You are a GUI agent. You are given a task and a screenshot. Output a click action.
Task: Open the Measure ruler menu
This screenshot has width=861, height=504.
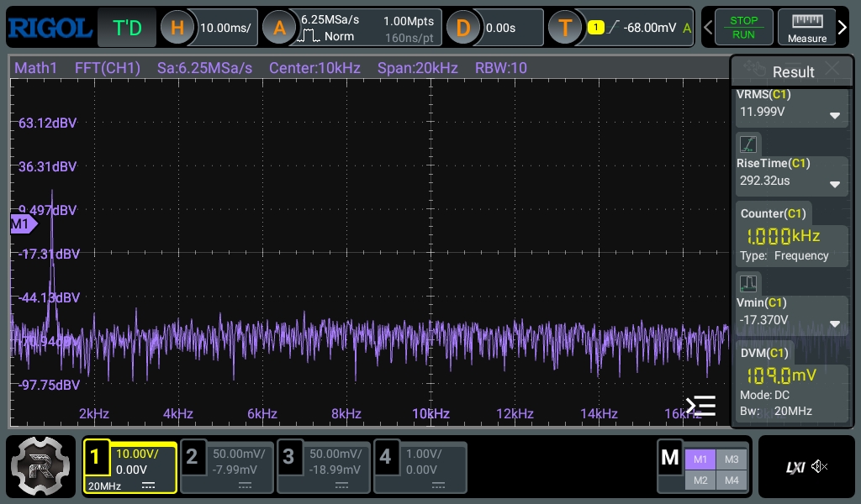[x=806, y=28]
